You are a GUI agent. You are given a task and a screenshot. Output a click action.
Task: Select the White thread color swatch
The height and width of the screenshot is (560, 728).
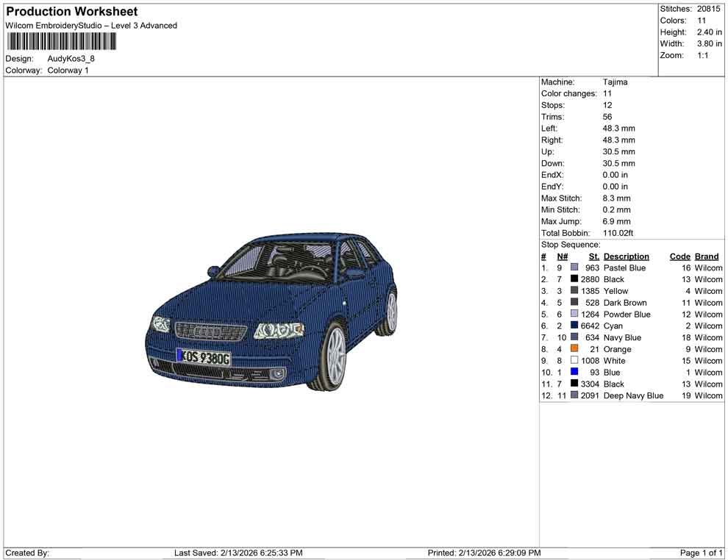point(574,361)
